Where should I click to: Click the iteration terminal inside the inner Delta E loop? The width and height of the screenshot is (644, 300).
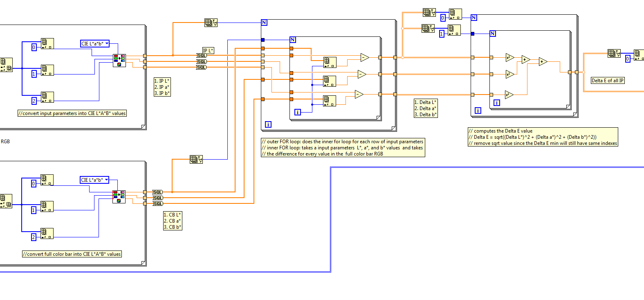[497, 103]
